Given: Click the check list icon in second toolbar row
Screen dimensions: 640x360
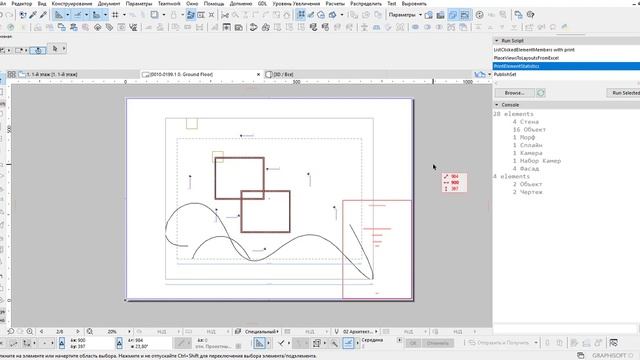Looking at the screenshot, I should [133, 27].
